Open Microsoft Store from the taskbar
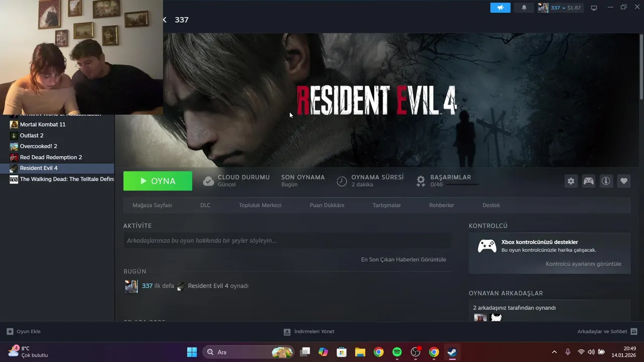The height and width of the screenshot is (362, 644). [342, 352]
